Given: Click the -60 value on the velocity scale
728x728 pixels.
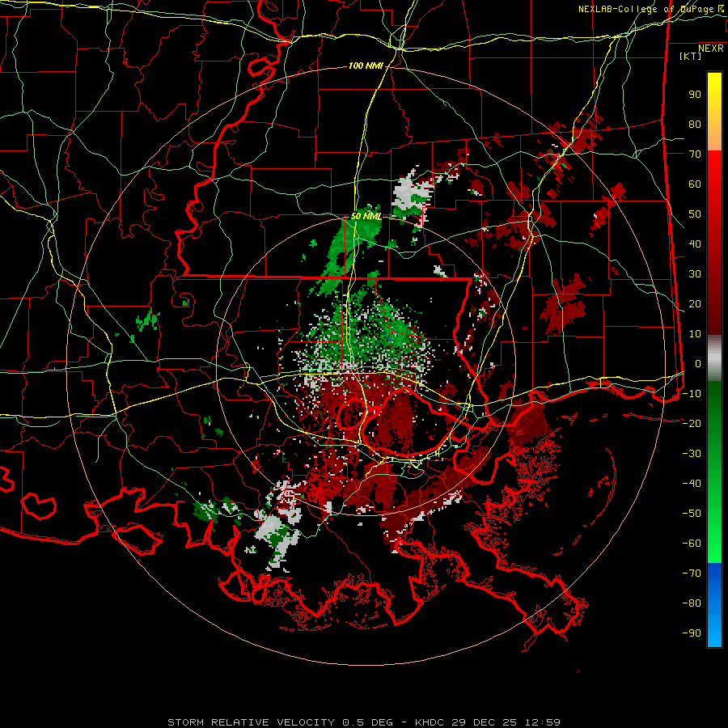Looking at the screenshot, I should tap(692, 544).
